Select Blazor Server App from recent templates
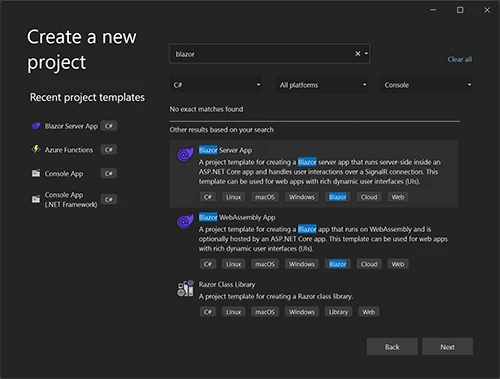500x379 pixels. pyautogui.click(x=71, y=126)
